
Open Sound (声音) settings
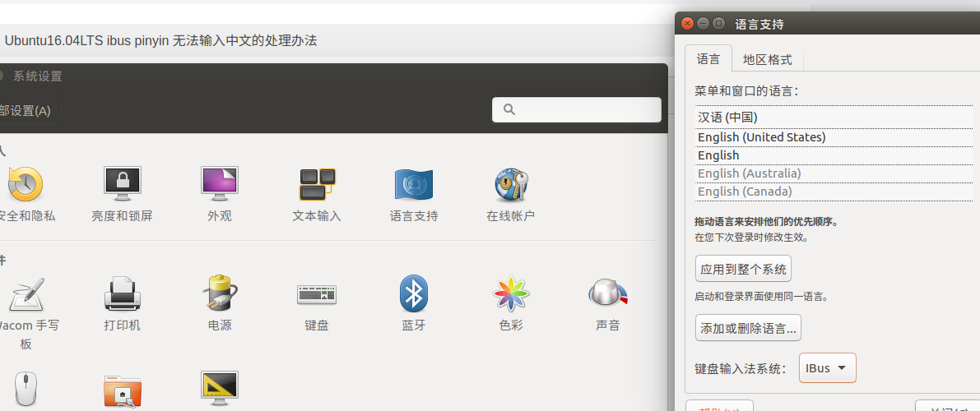(x=607, y=293)
